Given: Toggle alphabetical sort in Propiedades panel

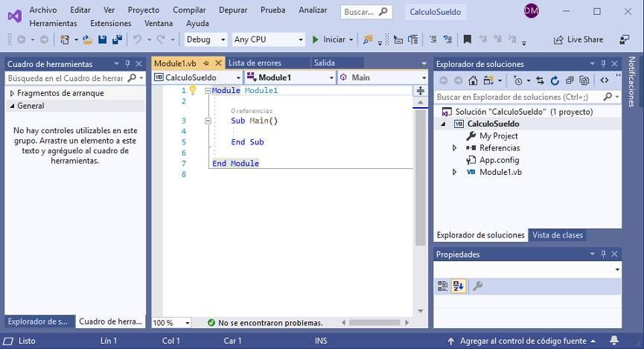Looking at the screenshot, I should 458,286.
